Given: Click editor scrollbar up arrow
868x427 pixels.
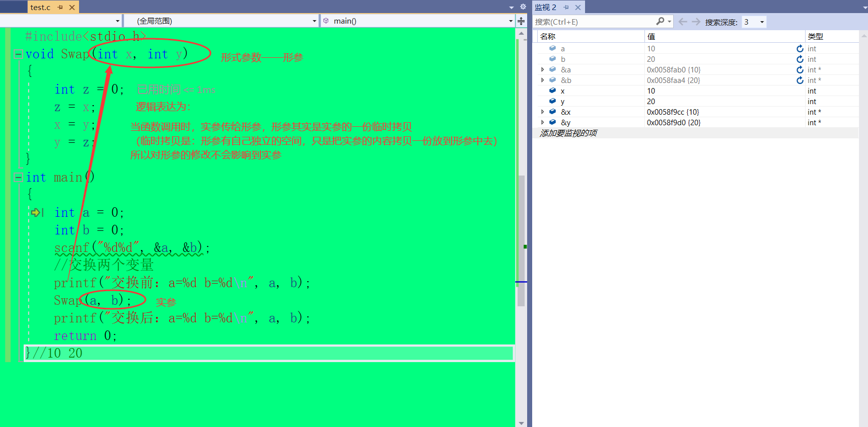Looking at the screenshot, I should (521, 33).
